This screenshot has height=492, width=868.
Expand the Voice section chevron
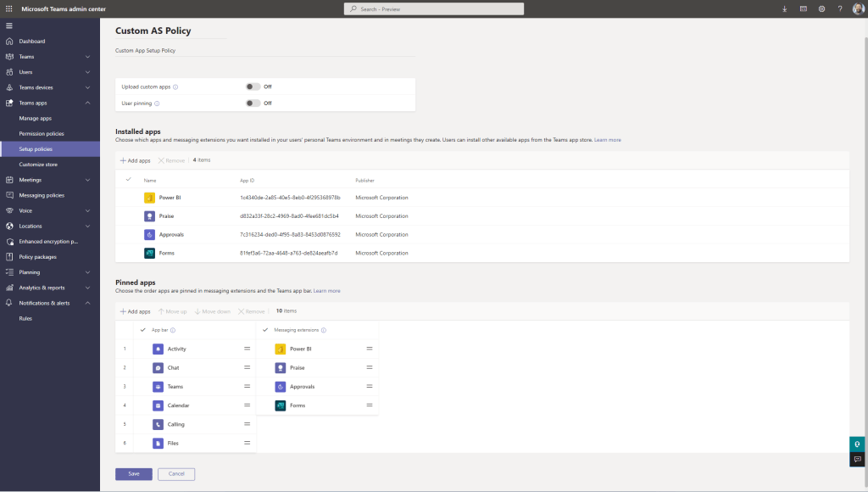click(87, 210)
